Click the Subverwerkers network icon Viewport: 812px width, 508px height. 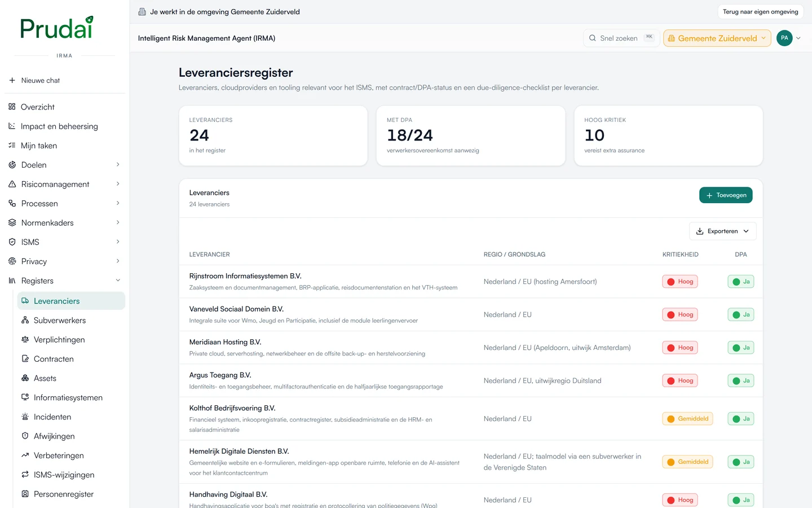click(25, 320)
